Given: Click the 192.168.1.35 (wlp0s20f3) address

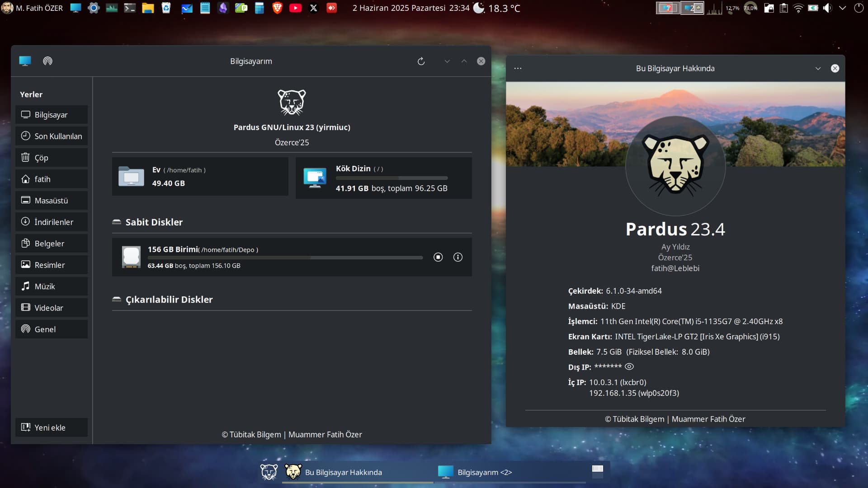Looking at the screenshot, I should point(634,393).
